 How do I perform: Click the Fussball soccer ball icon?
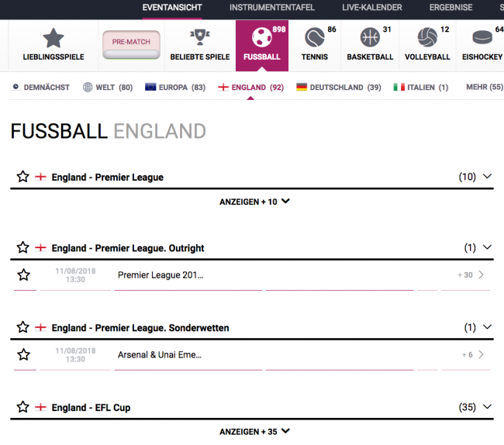261,37
